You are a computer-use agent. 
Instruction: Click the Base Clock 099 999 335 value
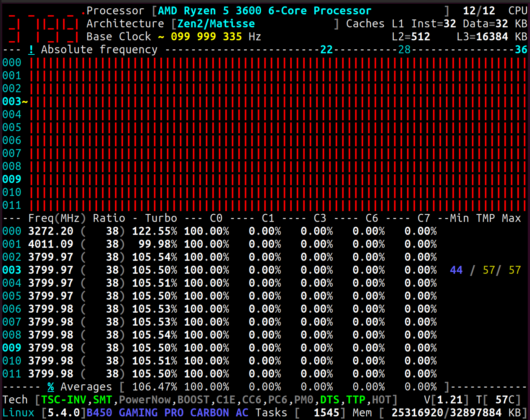coord(206,37)
